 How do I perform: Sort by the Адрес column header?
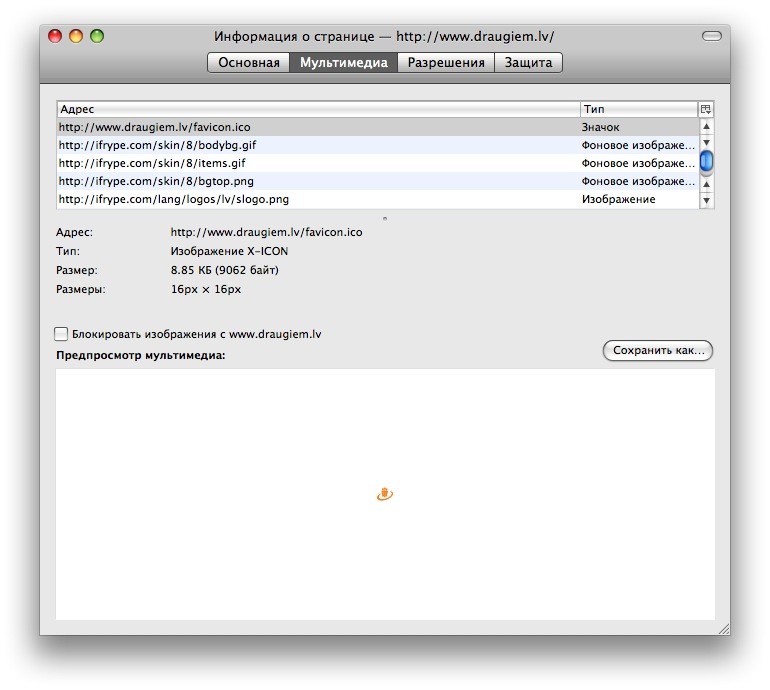point(319,109)
